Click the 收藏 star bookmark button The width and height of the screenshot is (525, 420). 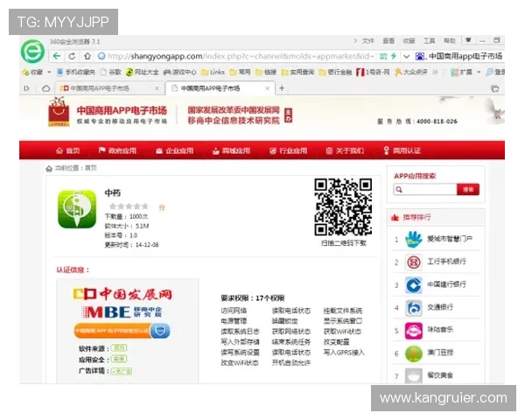click(32, 72)
